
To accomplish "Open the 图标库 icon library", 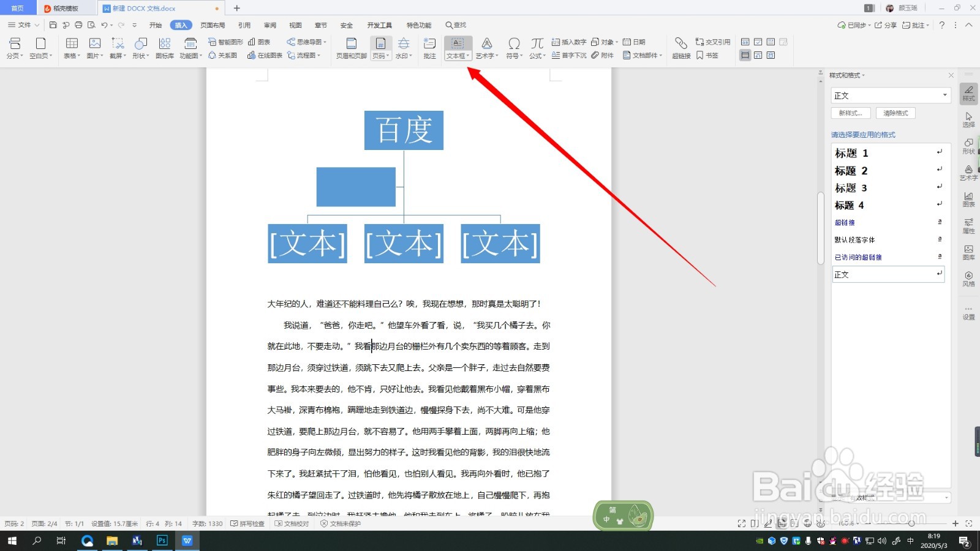I will pos(165,48).
